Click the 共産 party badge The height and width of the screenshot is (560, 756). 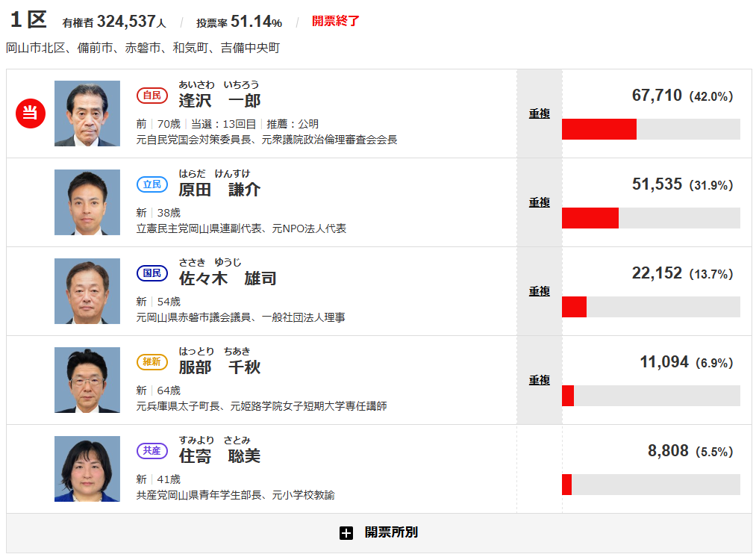tap(152, 450)
